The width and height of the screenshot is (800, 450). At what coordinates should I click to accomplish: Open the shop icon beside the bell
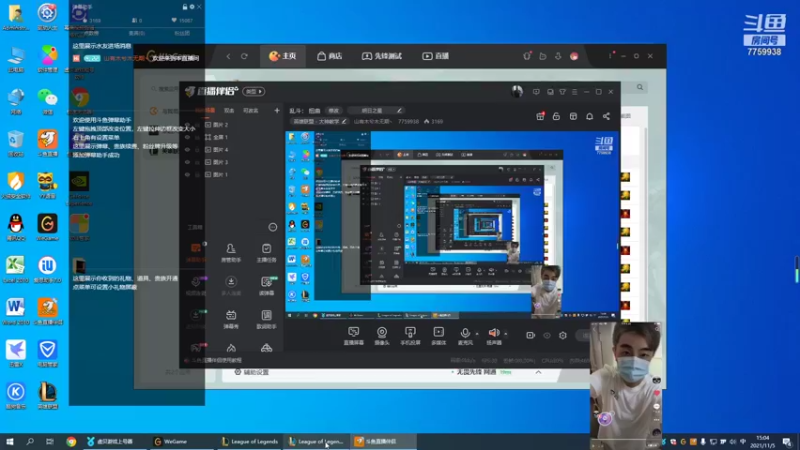pos(573,116)
